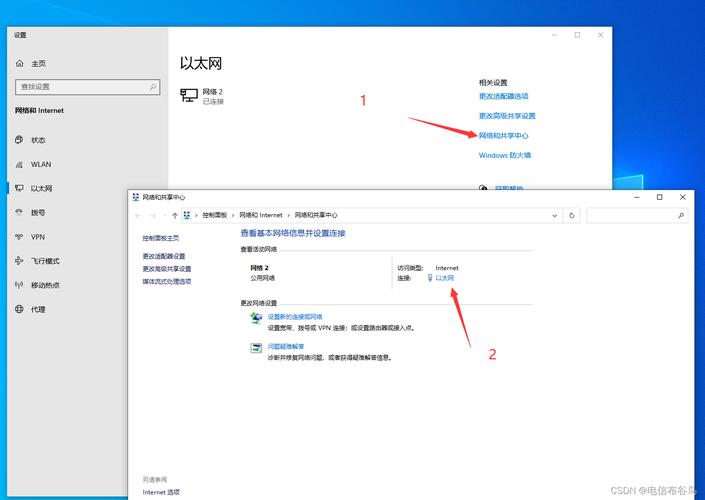Click the Control Panel search box
This screenshot has height=500, width=705.
(x=636, y=215)
